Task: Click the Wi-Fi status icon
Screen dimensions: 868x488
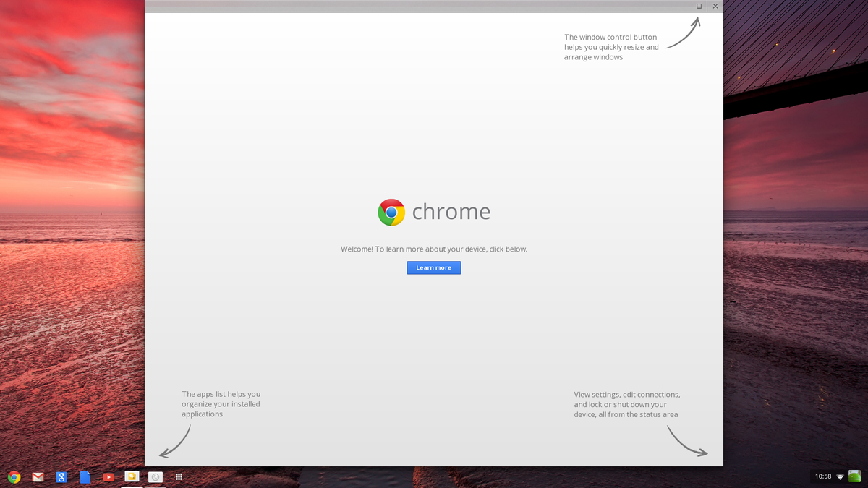Action: tap(839, 476)
